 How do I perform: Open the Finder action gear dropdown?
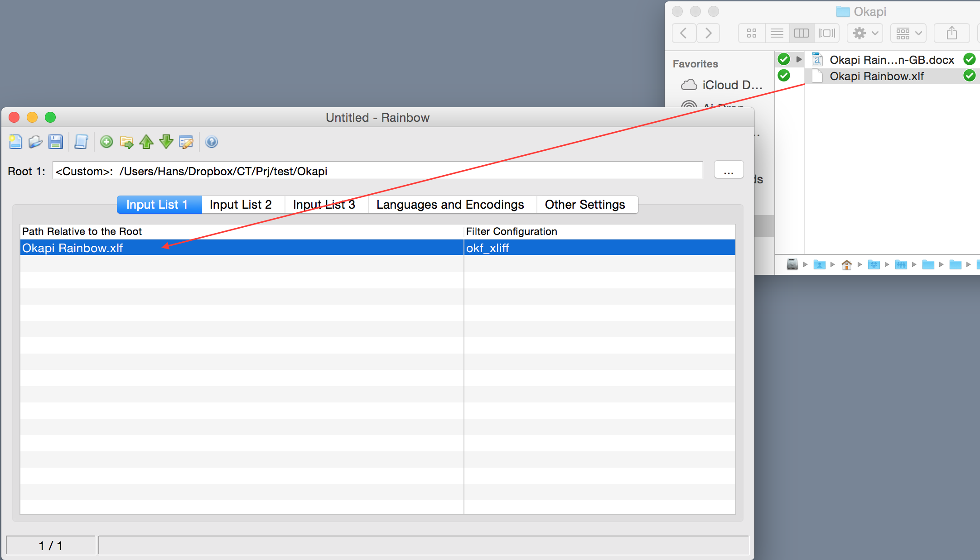(865, 33)
